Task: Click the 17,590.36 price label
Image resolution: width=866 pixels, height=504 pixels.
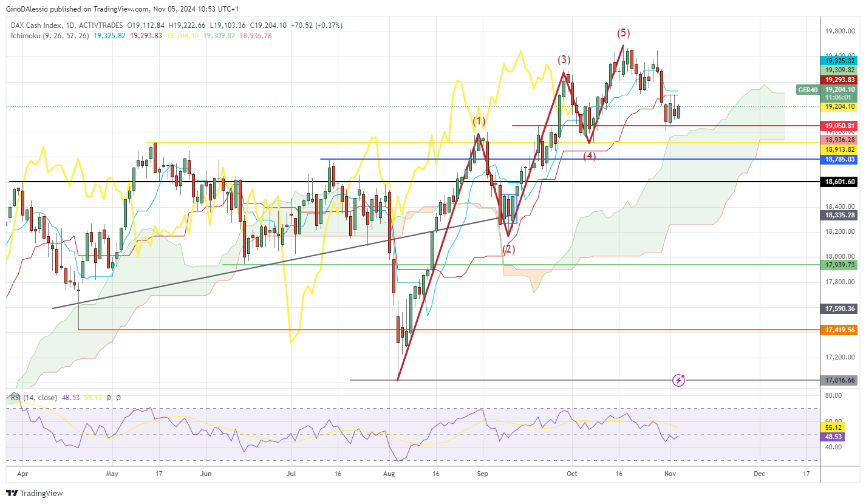Action: (839, 308)
